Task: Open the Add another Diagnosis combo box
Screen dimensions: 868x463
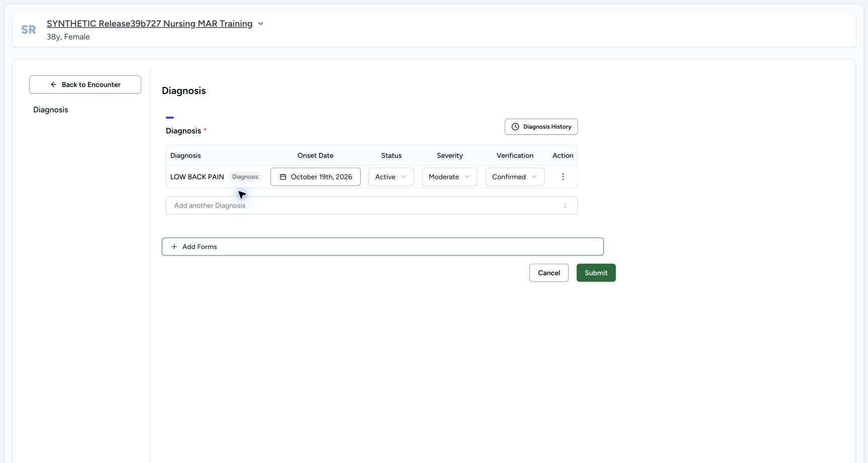Action: [x=372, y=206]
